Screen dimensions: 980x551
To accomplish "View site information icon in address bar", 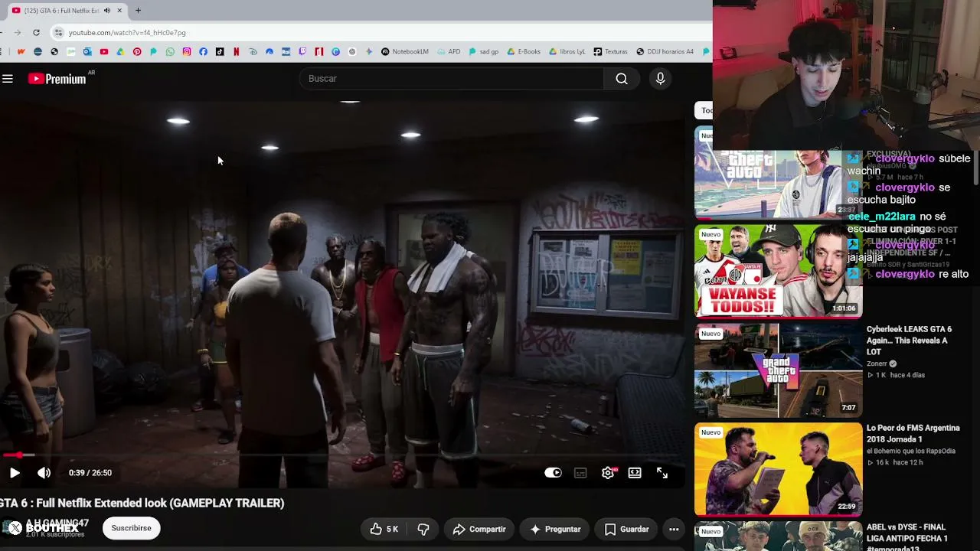I will tap(58, 32).
